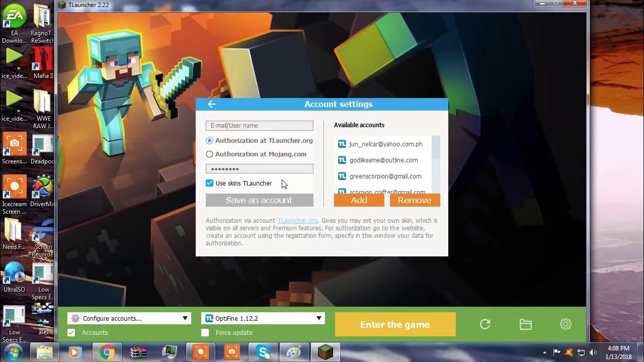Viewport: 644px width, 362px height.
Task: Switch to Minecraft block icon in taskbar
Action: [326, 352]
